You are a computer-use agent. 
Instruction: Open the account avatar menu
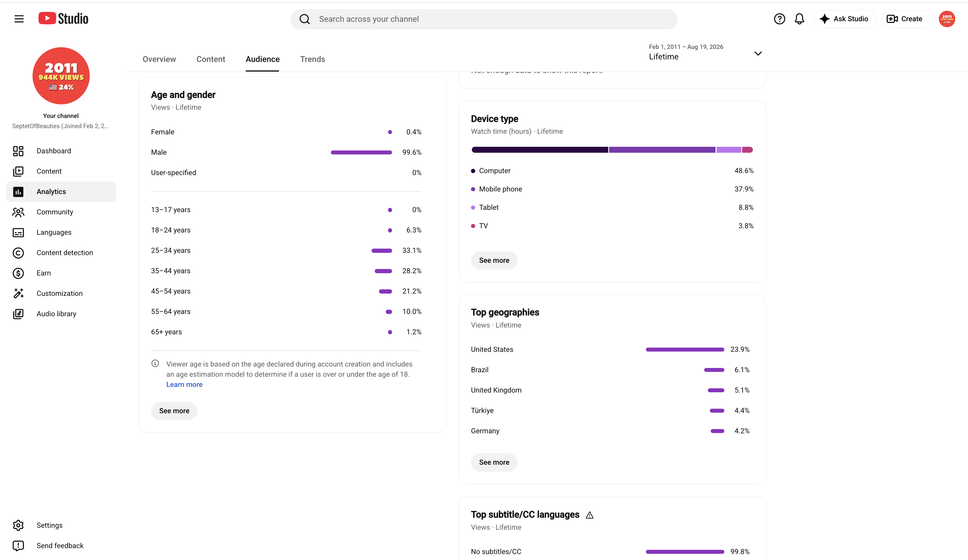[x=946, y=19]
